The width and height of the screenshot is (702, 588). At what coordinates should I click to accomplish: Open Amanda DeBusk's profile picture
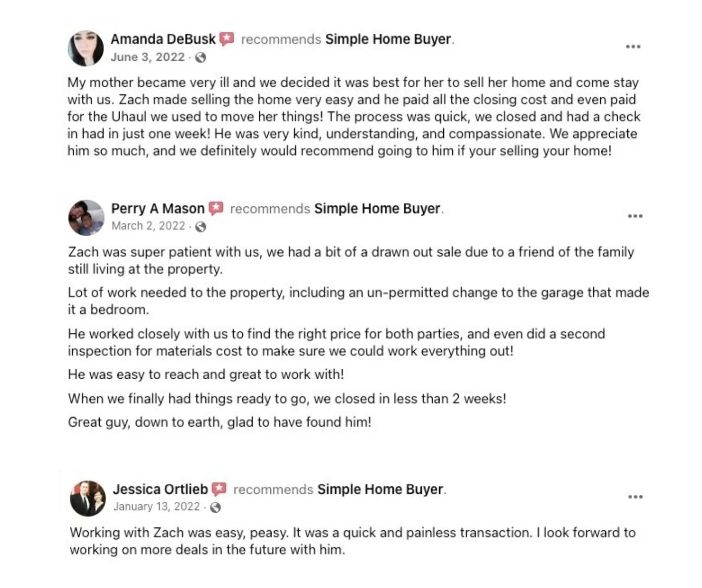tap(86, 48)
